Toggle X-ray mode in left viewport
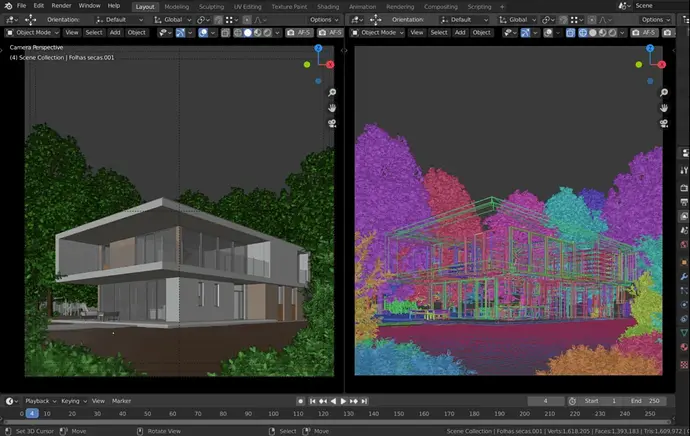Screen dimensions: 690x436 point(225,33)
